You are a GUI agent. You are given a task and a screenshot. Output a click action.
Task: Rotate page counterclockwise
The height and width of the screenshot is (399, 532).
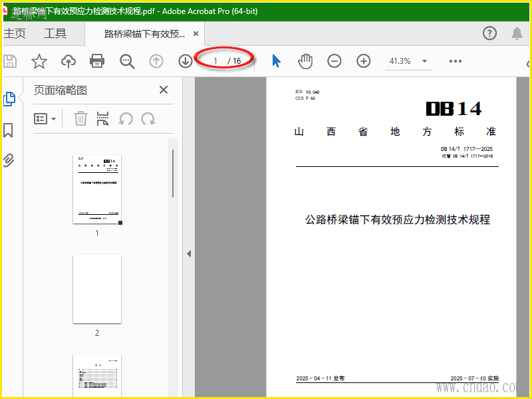point(126,119)
